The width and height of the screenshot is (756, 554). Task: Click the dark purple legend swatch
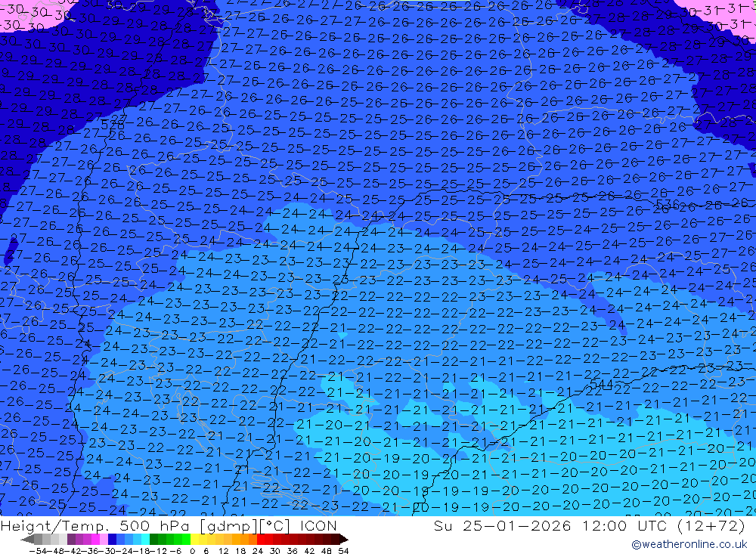(71, 539)
